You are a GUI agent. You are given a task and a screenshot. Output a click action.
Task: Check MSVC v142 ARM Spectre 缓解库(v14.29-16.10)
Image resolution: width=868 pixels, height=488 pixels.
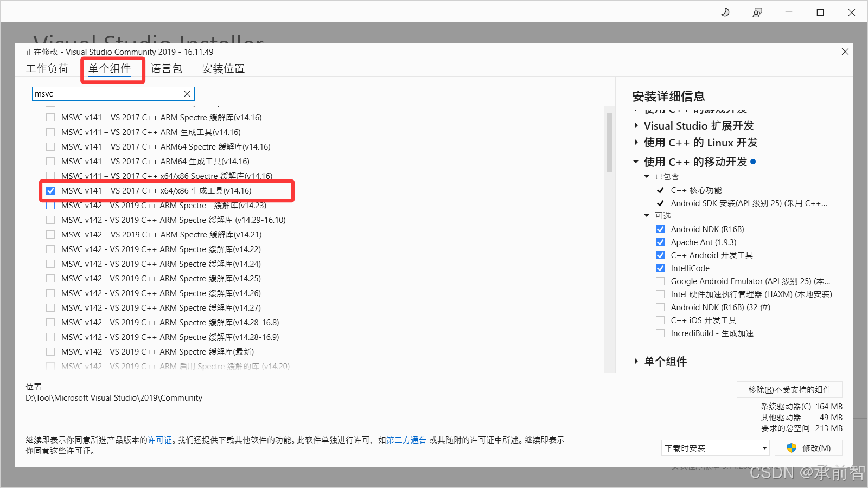tap(50, 220)
